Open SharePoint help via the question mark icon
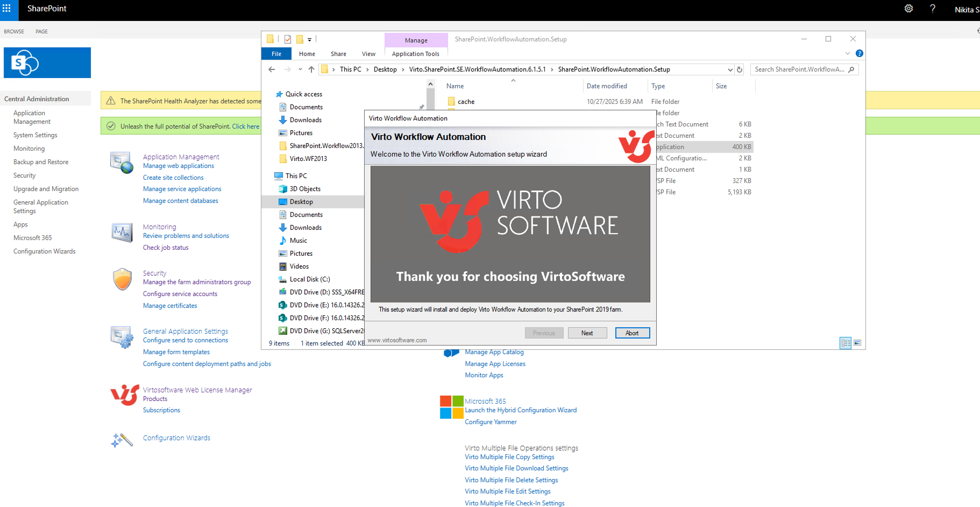Image resolution: width=980 pixels, height=507 pixels. (933, 9)
